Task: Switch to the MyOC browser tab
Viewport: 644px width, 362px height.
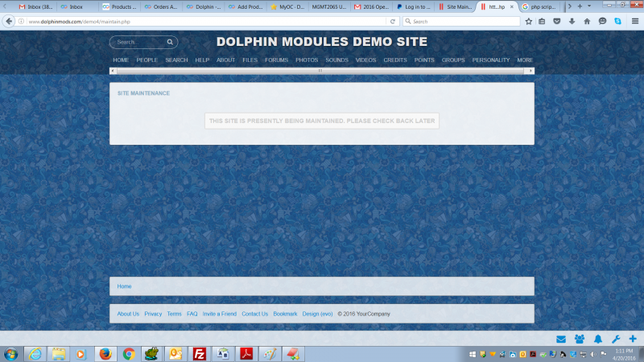Action: click(287, 6)
